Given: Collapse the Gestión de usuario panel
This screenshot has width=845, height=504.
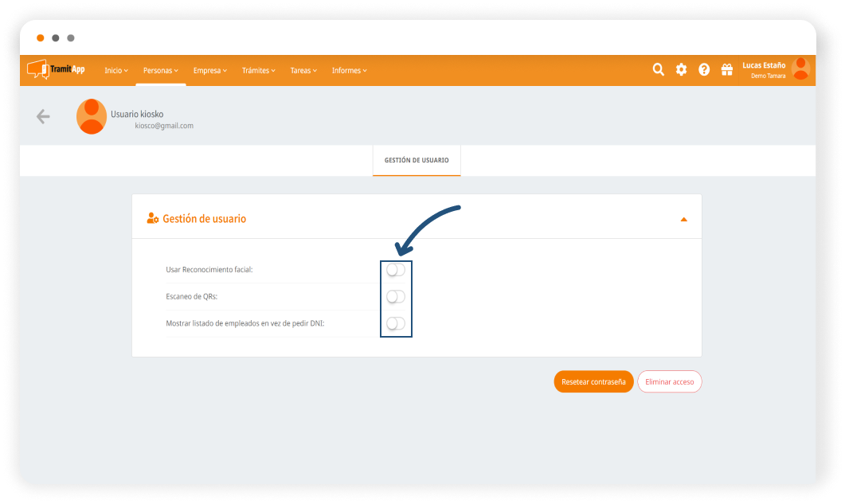Looking at the screenshot, I should click(683, 219).
